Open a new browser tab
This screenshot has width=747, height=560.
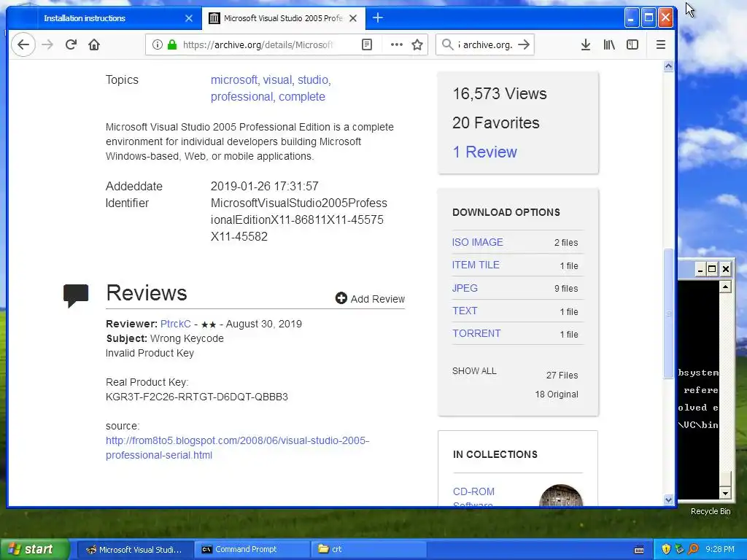pos(378,18)
